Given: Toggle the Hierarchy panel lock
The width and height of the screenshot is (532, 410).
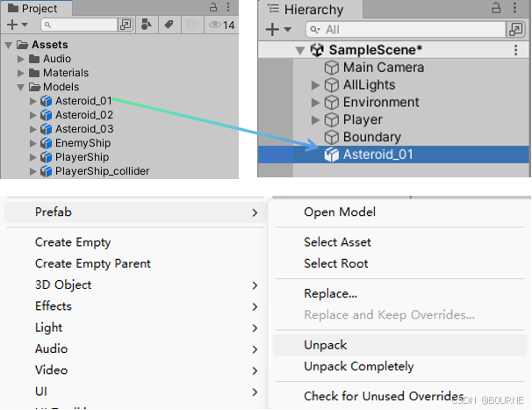Looking at the screenshot, I should coord(496,8).
